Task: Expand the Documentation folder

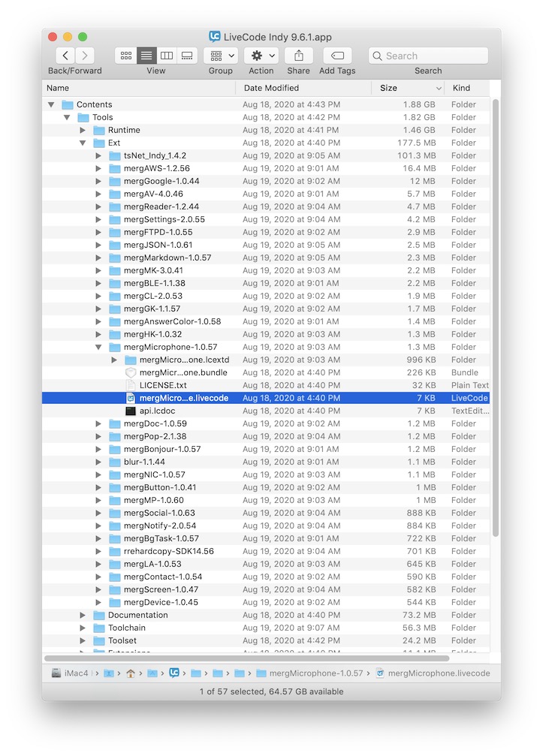Action: 83,615
